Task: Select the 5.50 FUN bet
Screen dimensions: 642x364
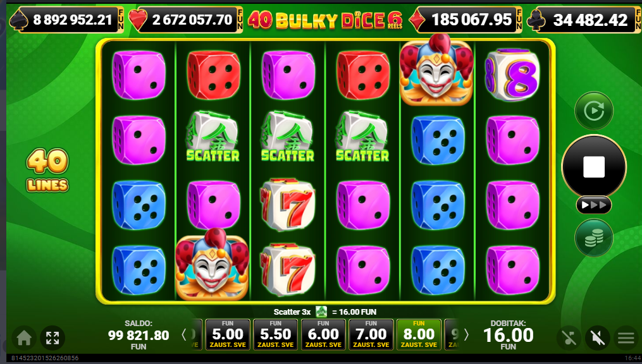Action: point(276,334)
